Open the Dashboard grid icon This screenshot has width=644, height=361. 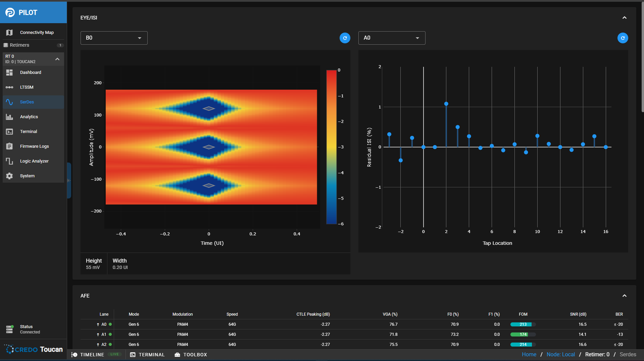tap(9, 73)
